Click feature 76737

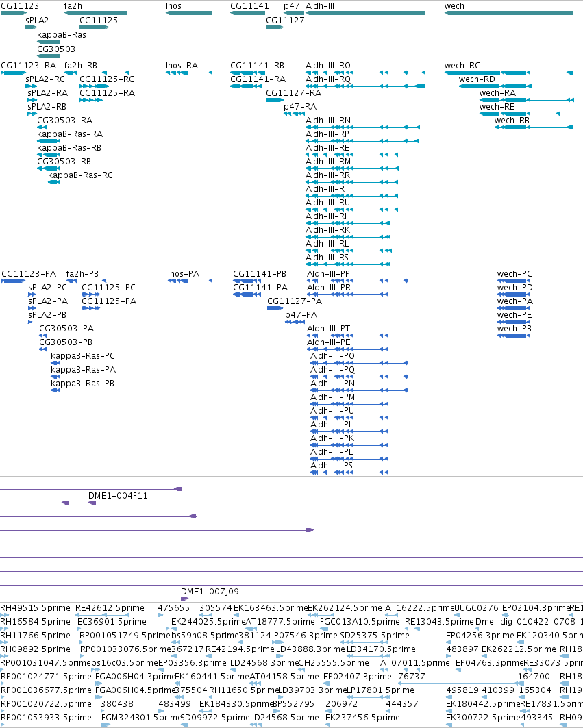tap(411, 677)
